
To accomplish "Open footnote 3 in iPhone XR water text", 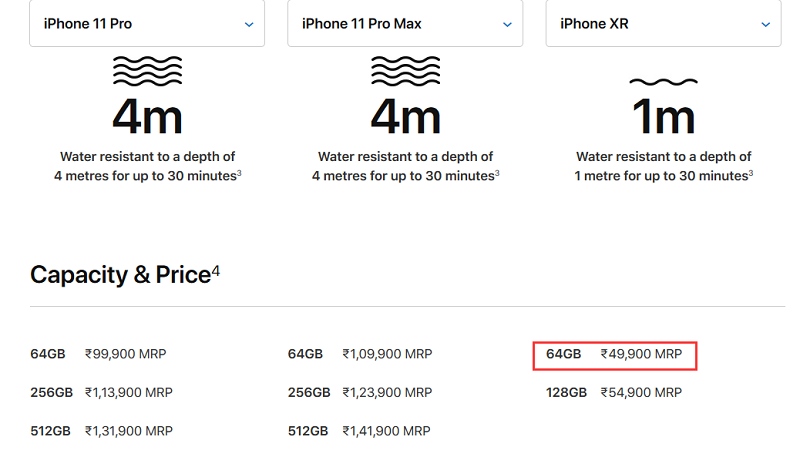I will [750, 173].
